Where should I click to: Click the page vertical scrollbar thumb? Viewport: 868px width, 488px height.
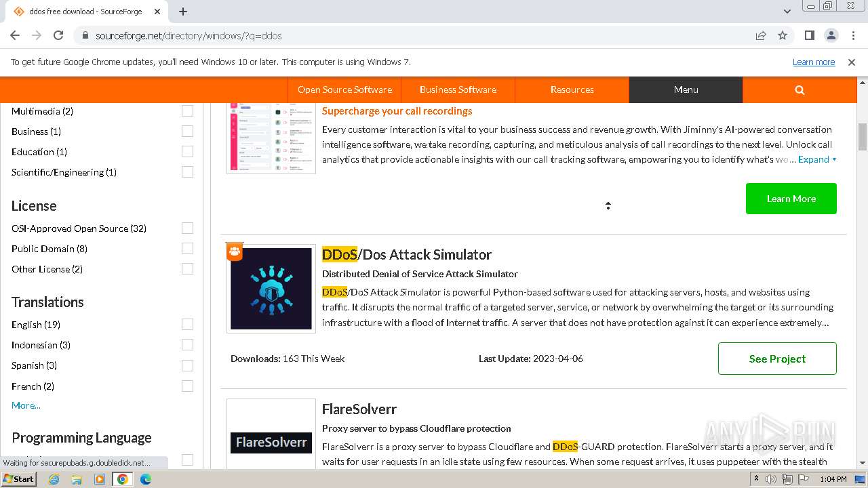[x=863, y=137]
